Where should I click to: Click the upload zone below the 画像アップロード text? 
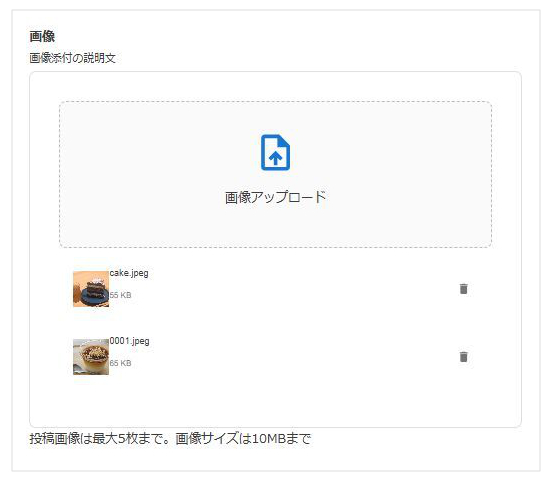(x=275, y=226)
